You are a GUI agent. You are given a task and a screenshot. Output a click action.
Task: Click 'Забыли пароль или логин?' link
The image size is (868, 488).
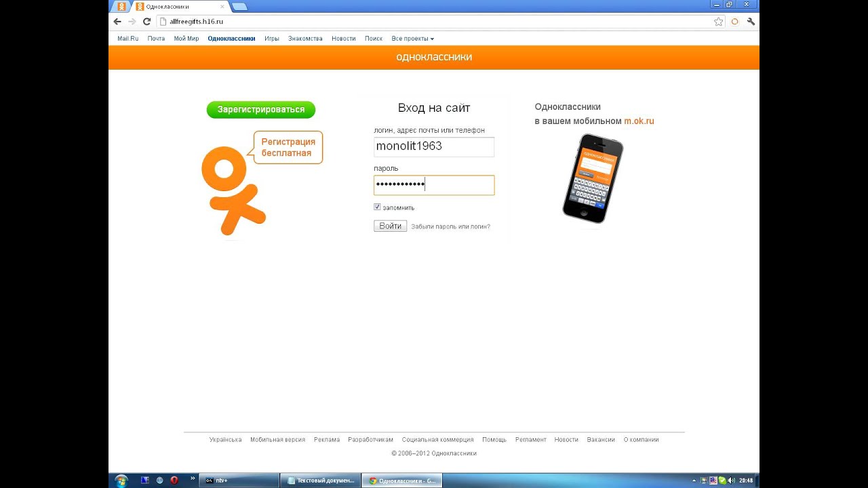tap(450, 226)
